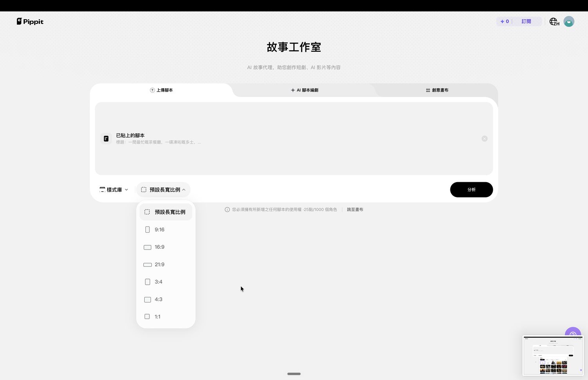Click the 故事工作室 page heading
Viewport: 588px width, 380px height.
294,47
